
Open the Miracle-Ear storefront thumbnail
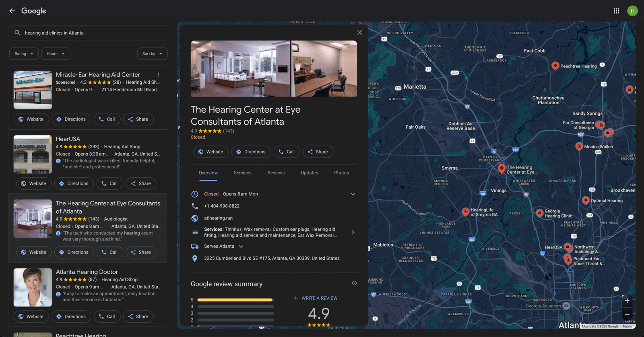point(33,90)
